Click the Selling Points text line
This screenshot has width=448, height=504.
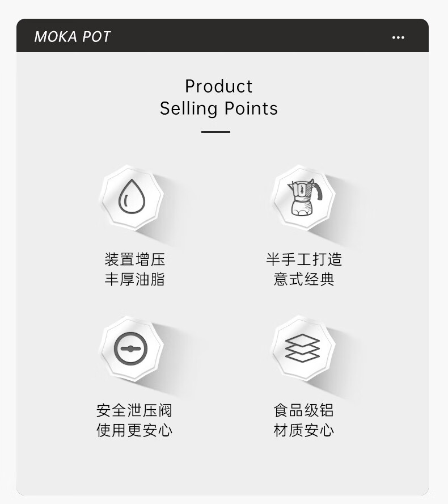pos(219,108)
